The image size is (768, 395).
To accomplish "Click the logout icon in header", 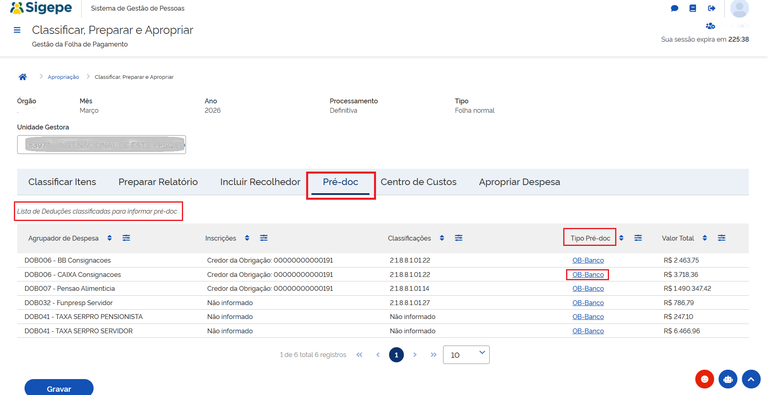I will (x=712, y=8).
